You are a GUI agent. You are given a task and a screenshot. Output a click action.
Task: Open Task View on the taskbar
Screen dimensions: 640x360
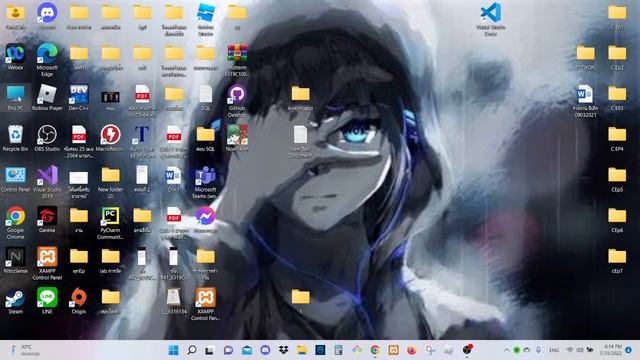209,350
